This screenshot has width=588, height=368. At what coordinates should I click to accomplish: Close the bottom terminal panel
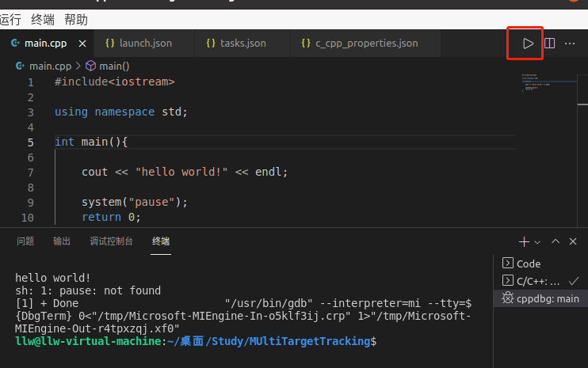pos(573,241)
